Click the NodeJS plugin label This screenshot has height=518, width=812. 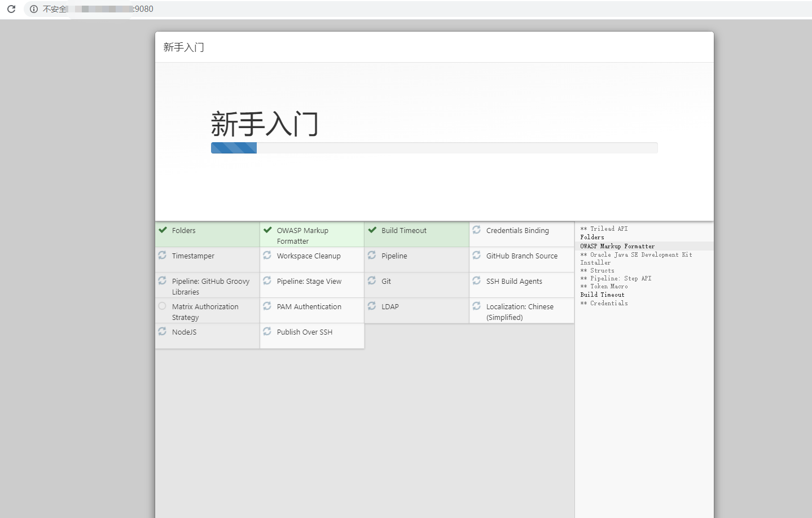click(x=185, y=332)
